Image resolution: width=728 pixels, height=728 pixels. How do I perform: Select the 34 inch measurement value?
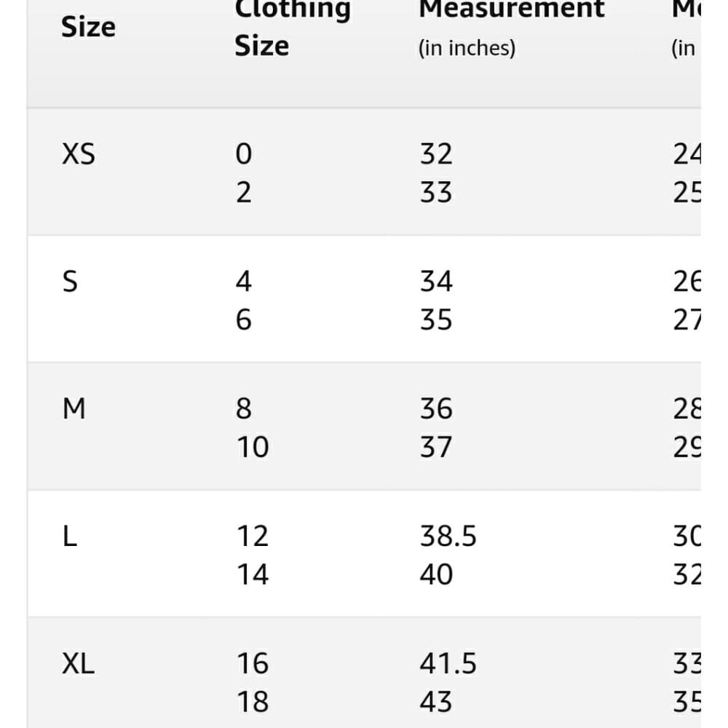click(436, 281)
